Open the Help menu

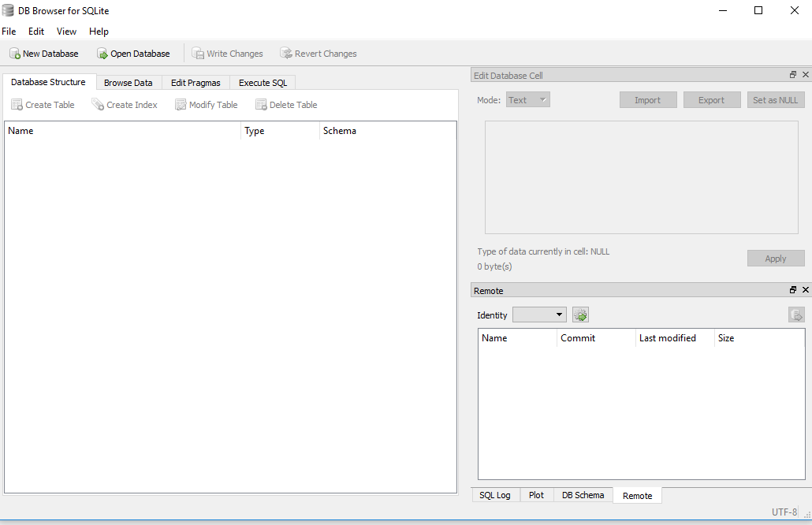(99, 31)
